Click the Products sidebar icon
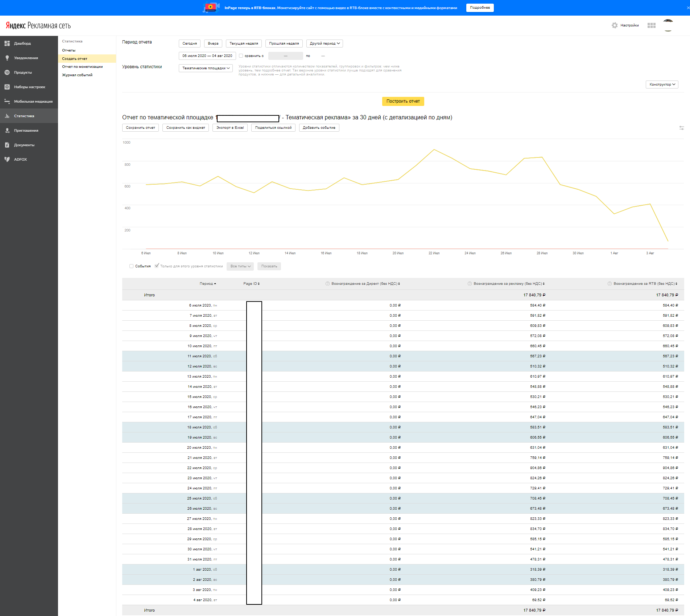The image size is (690, 616). pos(7,73)
